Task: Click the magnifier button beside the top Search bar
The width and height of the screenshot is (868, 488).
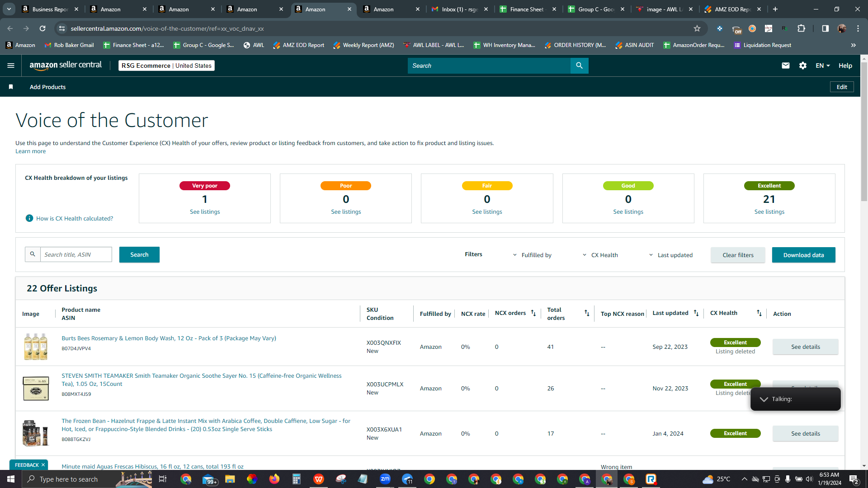Action: point(579,66)
